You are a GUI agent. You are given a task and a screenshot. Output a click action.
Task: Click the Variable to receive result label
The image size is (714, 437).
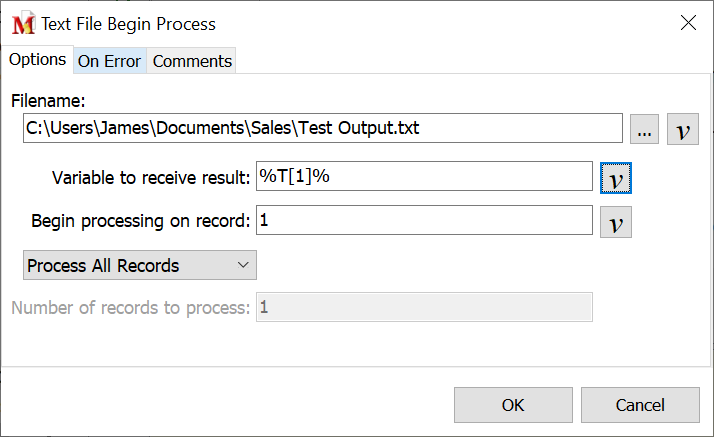pyautogui.click(x=150, y=178)
